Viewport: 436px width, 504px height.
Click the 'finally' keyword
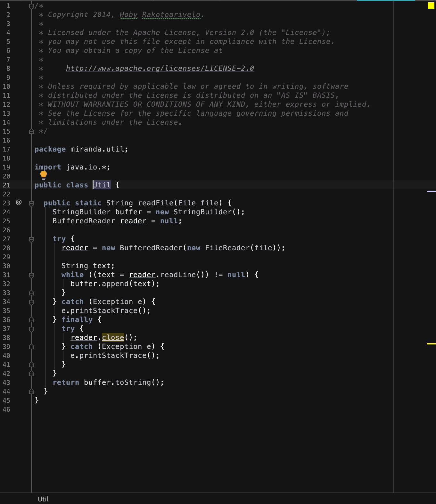(x=77, y=319)
